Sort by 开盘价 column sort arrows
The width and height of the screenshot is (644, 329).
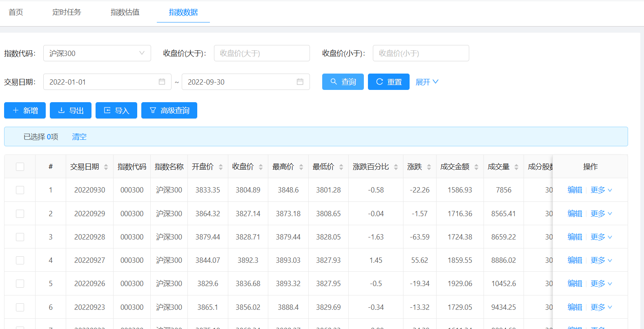pyautogui.click(x=221, y=167)
